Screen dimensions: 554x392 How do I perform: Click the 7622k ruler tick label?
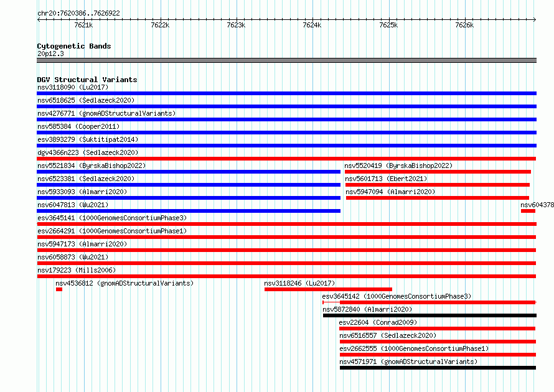[160, 25]
